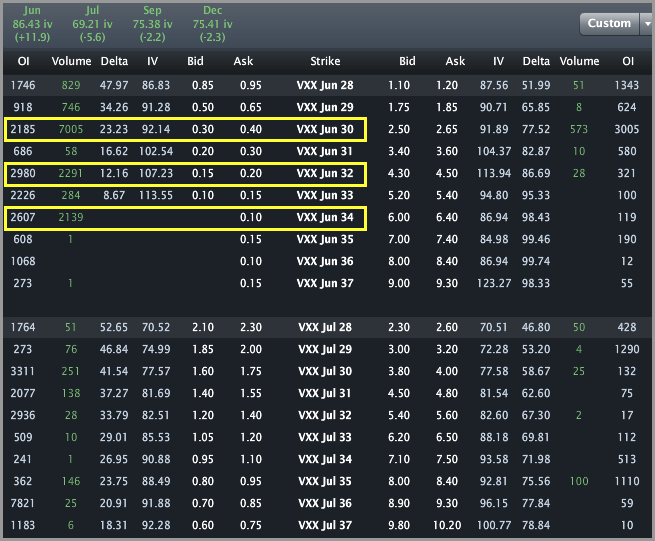The image size is (655, 541).
Task: Select the Jul 69.21 iv expiry tab
Action: [92, 24]
